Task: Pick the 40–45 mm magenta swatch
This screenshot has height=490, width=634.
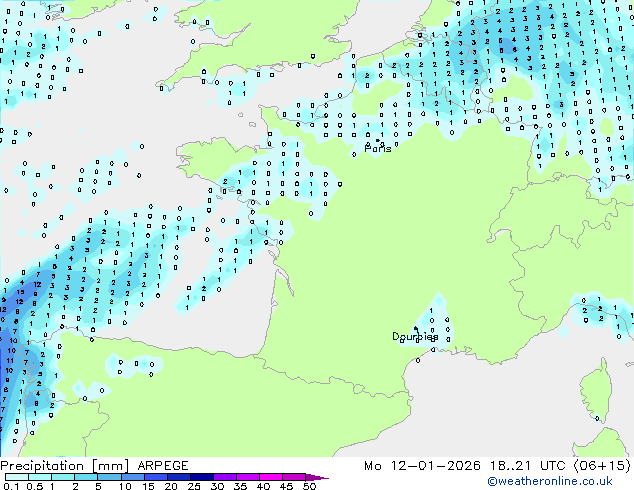Action: [x=271, y=477]
